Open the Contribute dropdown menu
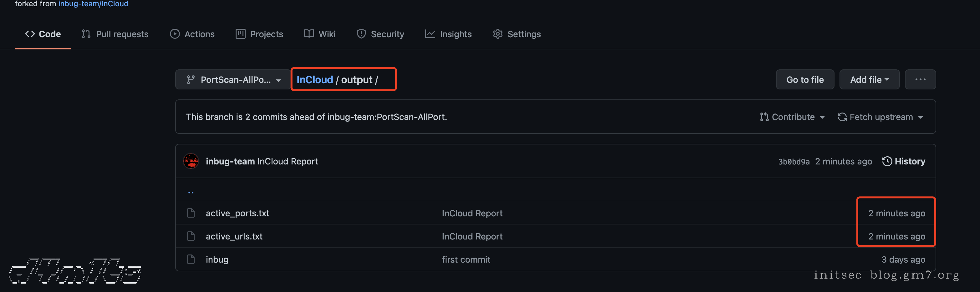The image size is (980, 292). tap(792, 117)
